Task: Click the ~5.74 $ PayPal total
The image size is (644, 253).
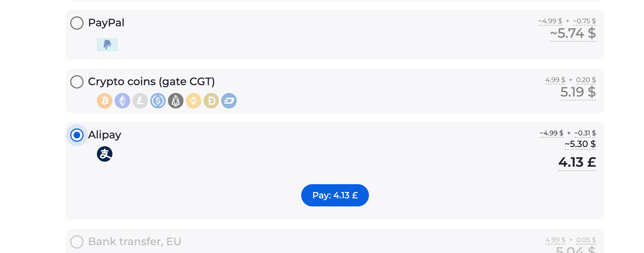Action: [x=573, y=34]
